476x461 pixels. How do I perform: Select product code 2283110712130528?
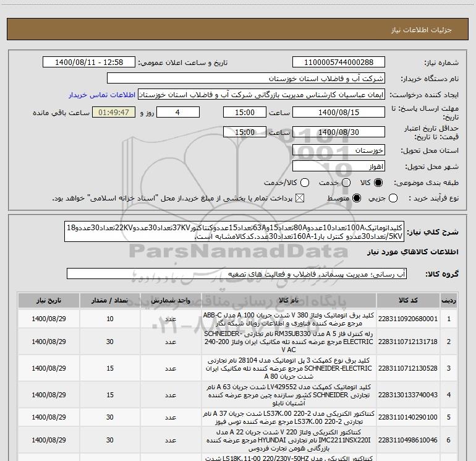point(408,368)
